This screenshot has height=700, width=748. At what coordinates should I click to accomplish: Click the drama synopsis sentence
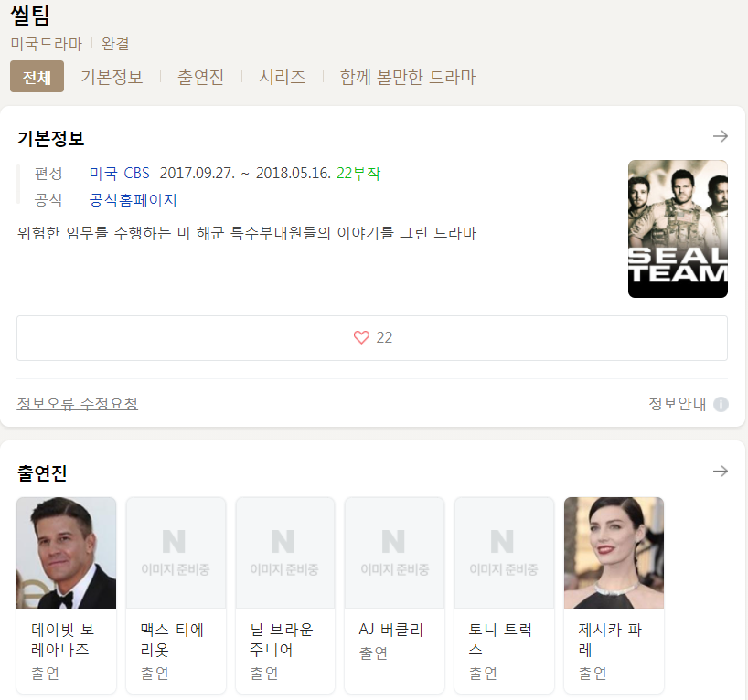(x=247, y=233)
